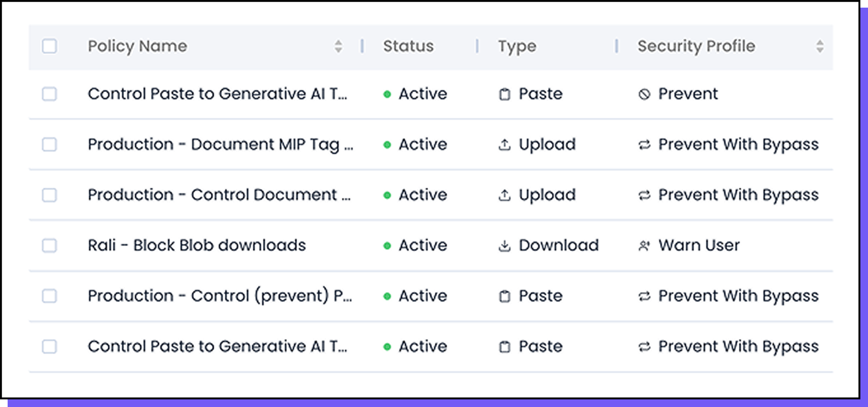
Task: Select checkbox for Production - Document MIP Tag row
Action: [49, 145]
